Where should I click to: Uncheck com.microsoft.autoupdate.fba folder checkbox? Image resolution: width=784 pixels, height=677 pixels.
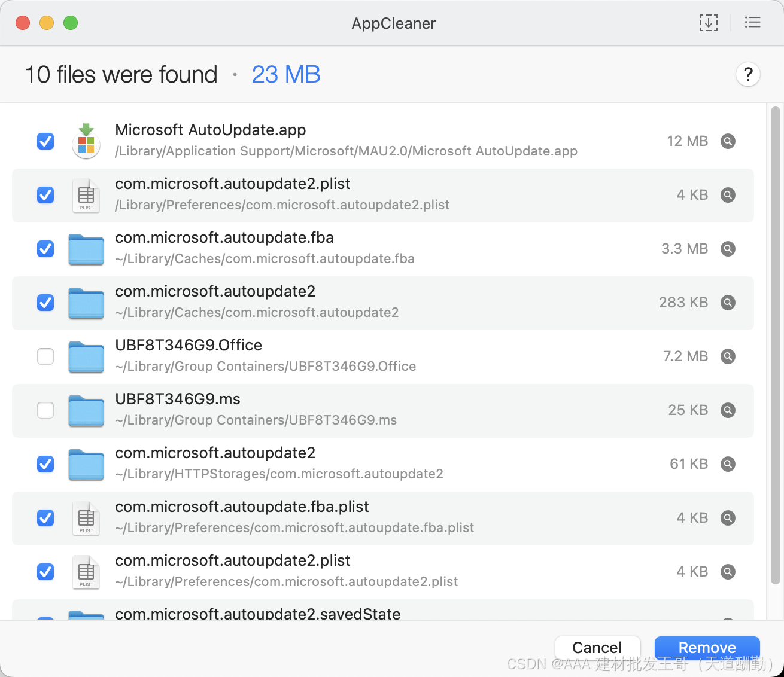[x=45, y=249]
